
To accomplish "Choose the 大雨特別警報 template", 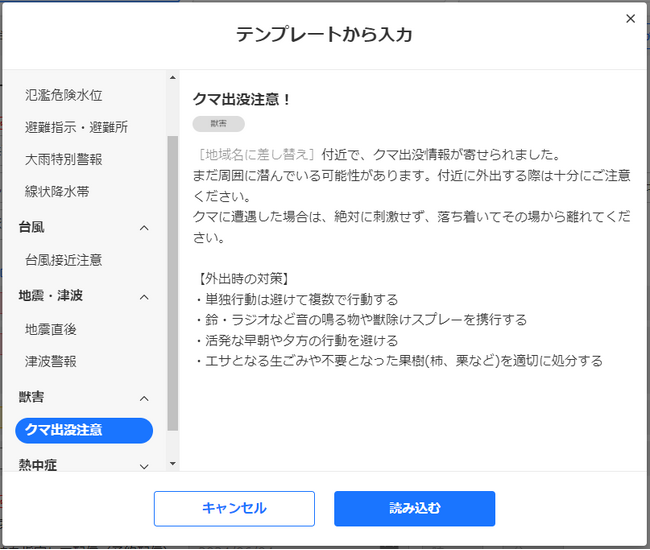I will coord(63,160).
